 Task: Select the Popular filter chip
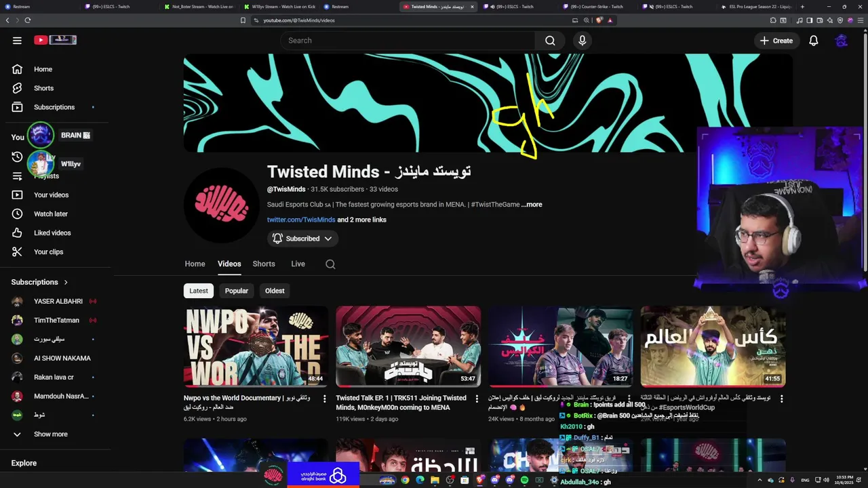237,291
